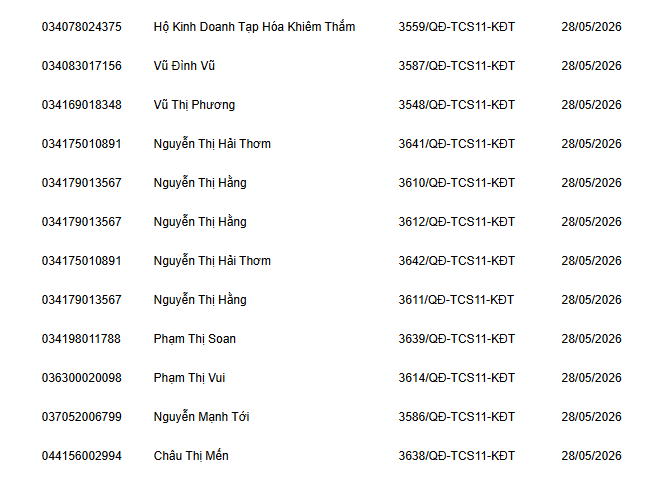The image size is (665, 484).
Task: Click the Phạm Thị Vui name
Action: tap(189, 378)
